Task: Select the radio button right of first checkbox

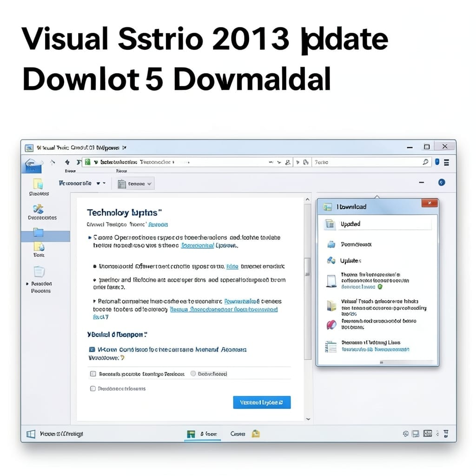Action: tap(193, 374)
